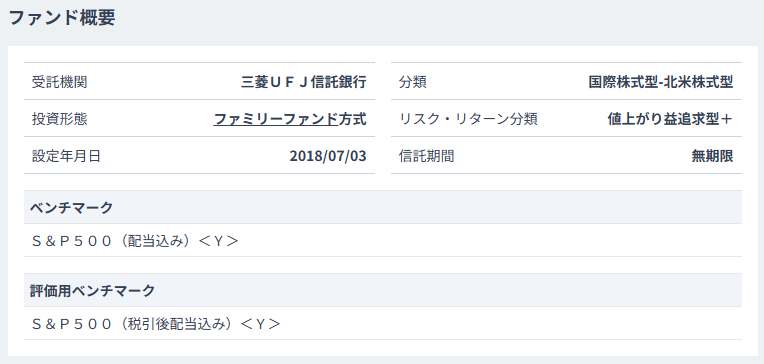764x364 pixels.
Task: Open the ファミリーファンド glossary link
Action: pyautogui.click(x=276, y=119)
